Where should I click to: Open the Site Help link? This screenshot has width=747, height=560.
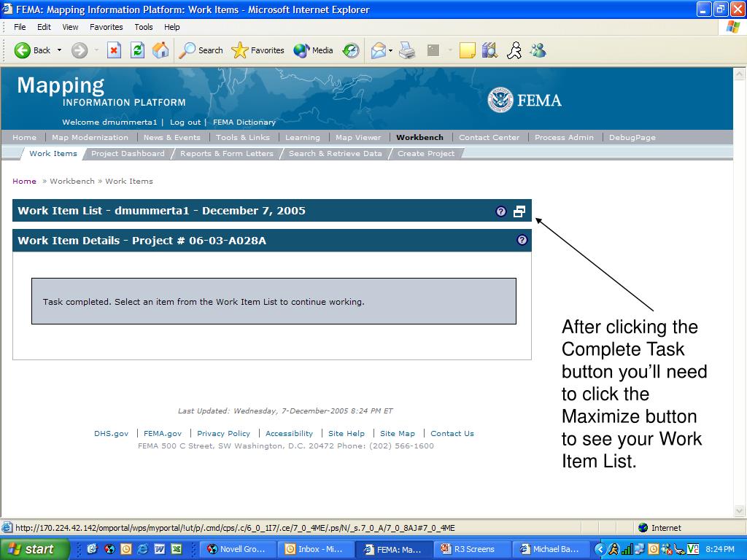pos(347,433)
